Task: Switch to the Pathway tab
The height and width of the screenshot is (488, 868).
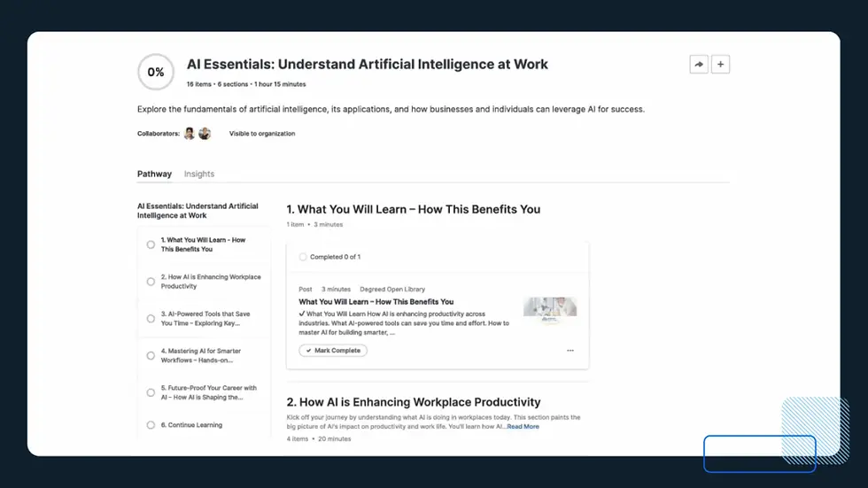Action: coord(154,174)
